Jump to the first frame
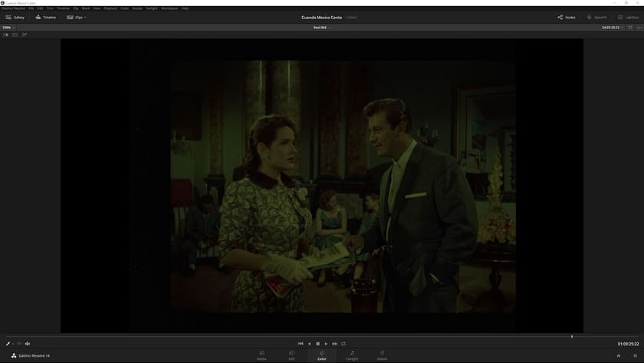 [301, 344]
